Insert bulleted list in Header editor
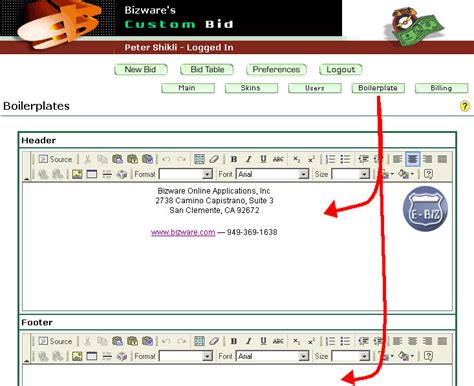The height and width of the screenshot is (386, 474). pos(345,159)
